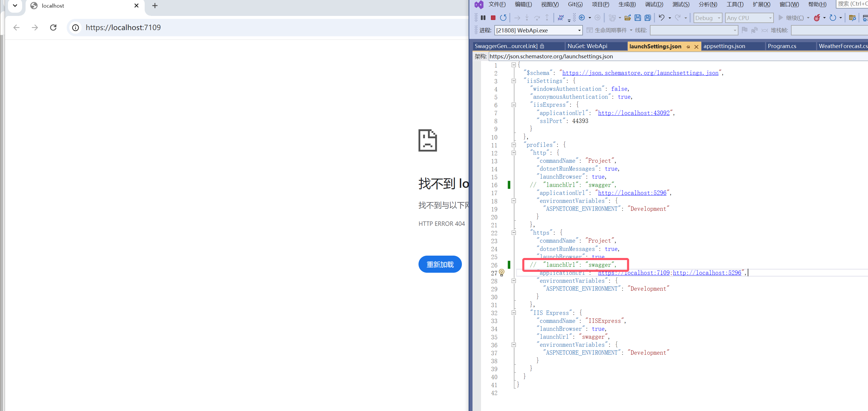Pin the launchSettings.json tab
The width and height of the screenshot is (868, 411).
688,47
